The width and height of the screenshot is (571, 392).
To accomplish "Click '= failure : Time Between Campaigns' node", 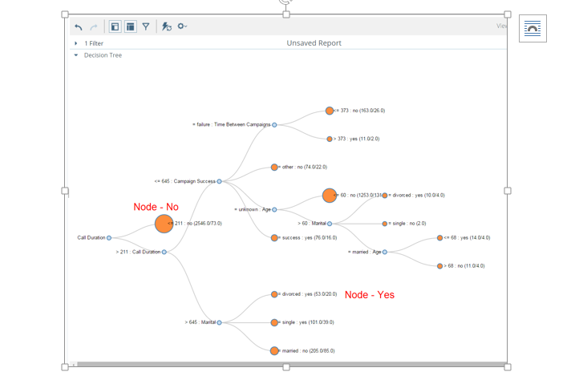I will tap(274, 125).
